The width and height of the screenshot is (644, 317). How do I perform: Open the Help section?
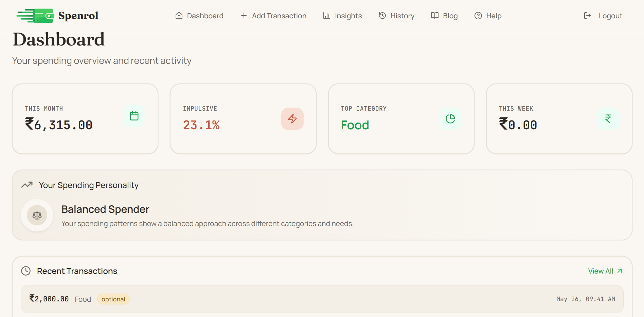tap(488, 16)
